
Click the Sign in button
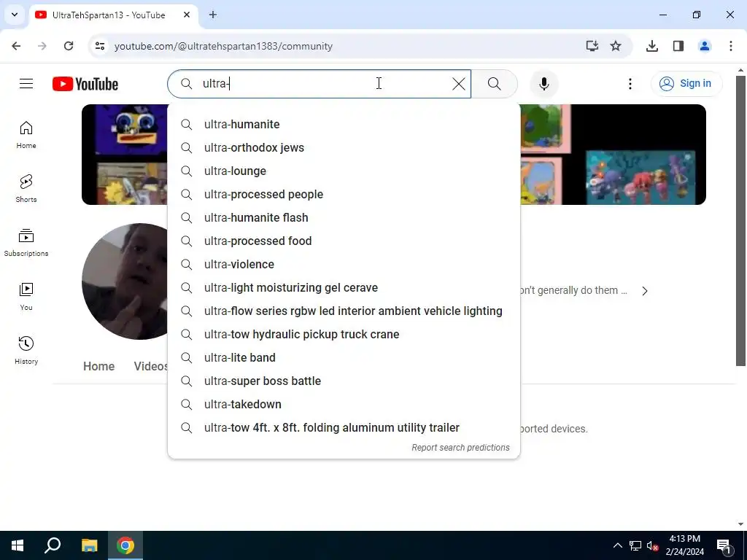point(686,84)
